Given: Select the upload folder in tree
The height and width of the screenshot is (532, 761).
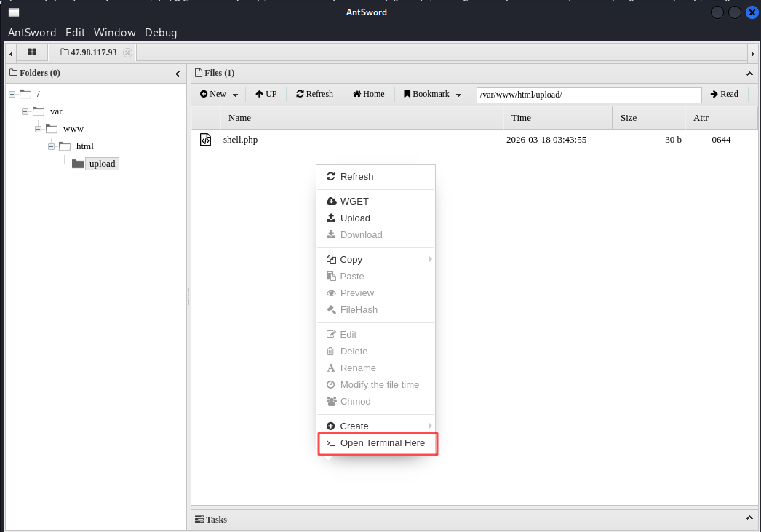Looking at the screenshot, I should pyautogui.click(x=102, y=164).
